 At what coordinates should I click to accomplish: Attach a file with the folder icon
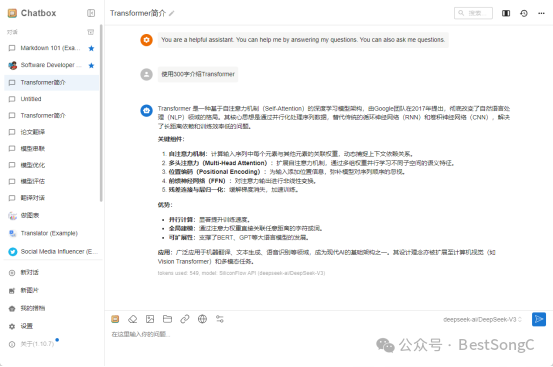pos(167,319)
